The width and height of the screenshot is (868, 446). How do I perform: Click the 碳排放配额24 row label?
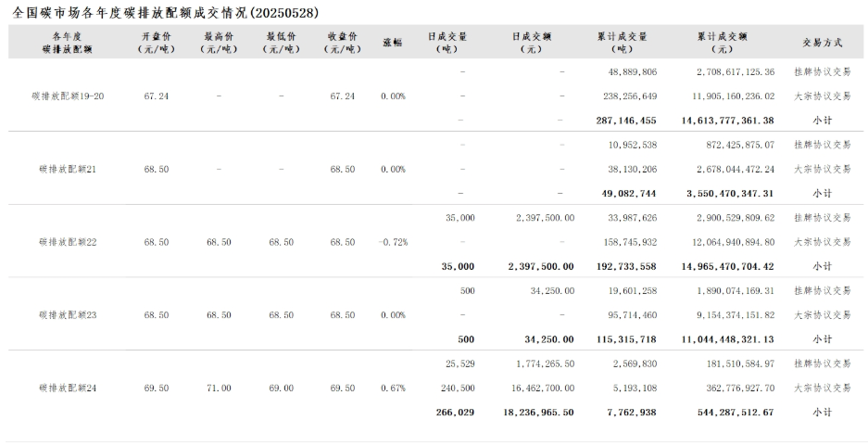(68, 389)
